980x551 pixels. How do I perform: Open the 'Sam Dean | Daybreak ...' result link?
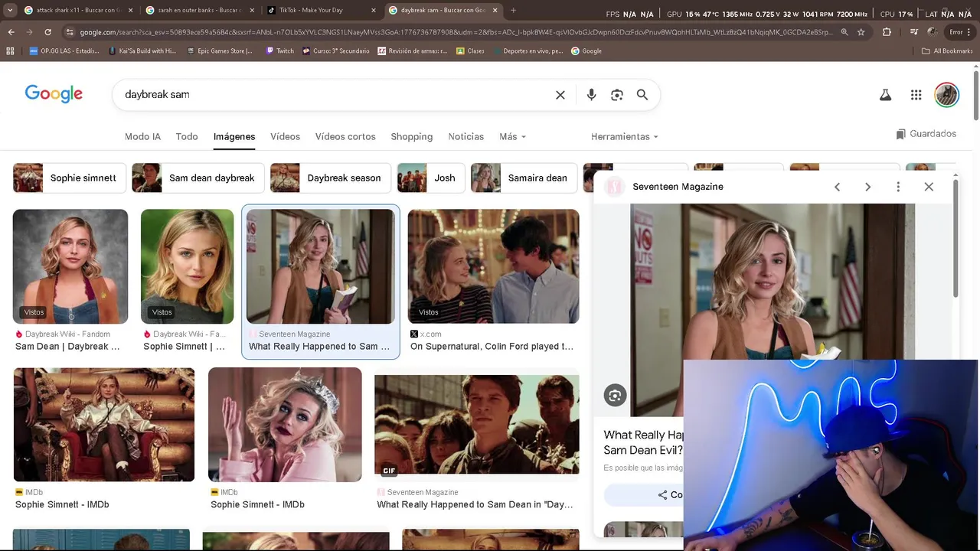tap(67, 347)
